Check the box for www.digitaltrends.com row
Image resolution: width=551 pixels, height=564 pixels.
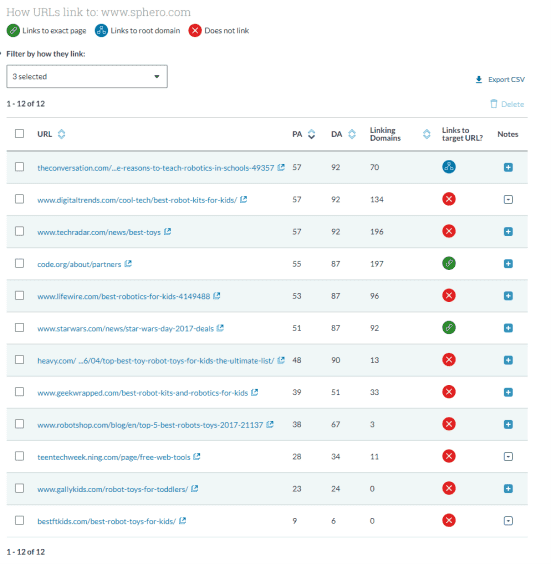19,199
